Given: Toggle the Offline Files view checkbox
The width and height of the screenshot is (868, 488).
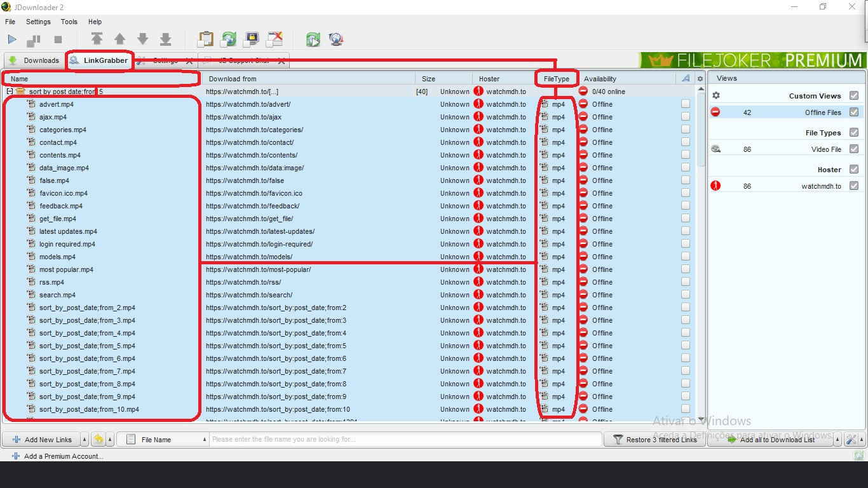Looking at the screenshot, I should 854,112.
